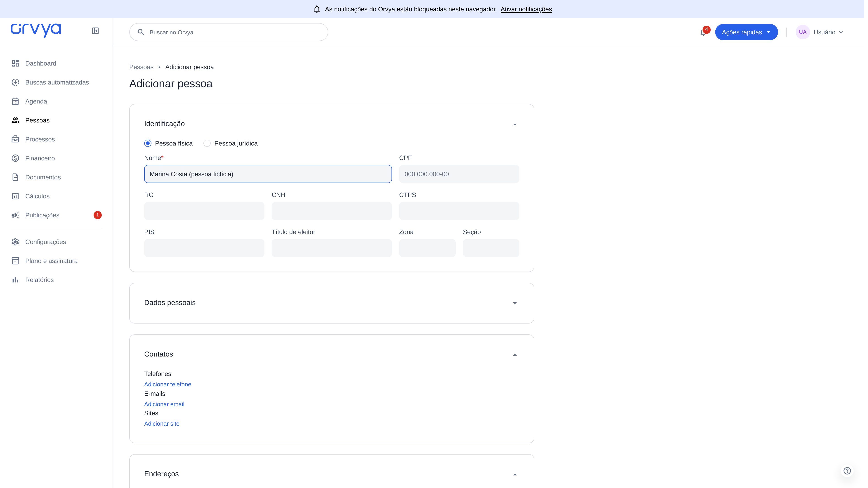Click the Financeiro dollar icon
Screen dimensions: 868x488
[x=15, y=158]
